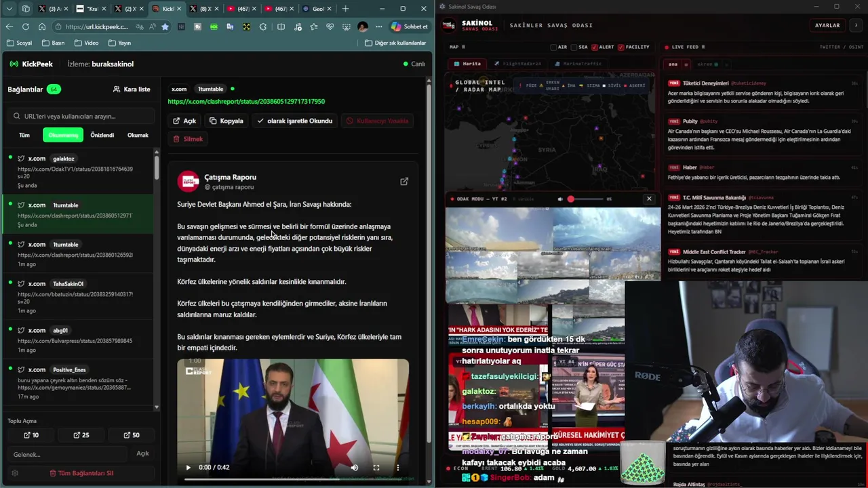Image resolution: width=868 pixels, height=488 pixels.
Task: Adjust the ODAK MODU volume slider
Action: [x=587, y=199]
